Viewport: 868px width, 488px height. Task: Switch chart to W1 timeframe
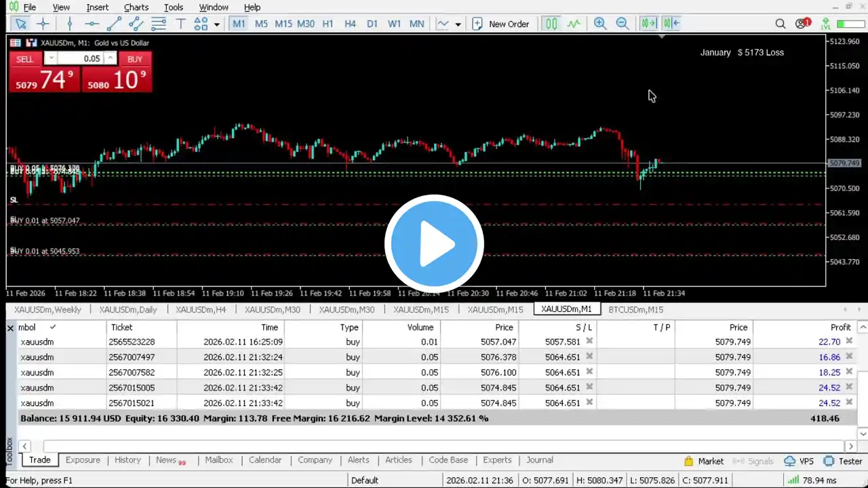coord(394,24)
